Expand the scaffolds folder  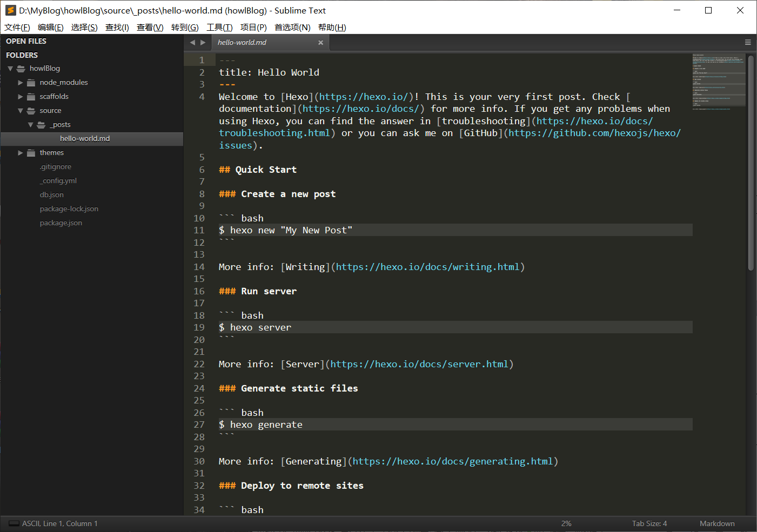pyautogui.click(x=21, y=97)
